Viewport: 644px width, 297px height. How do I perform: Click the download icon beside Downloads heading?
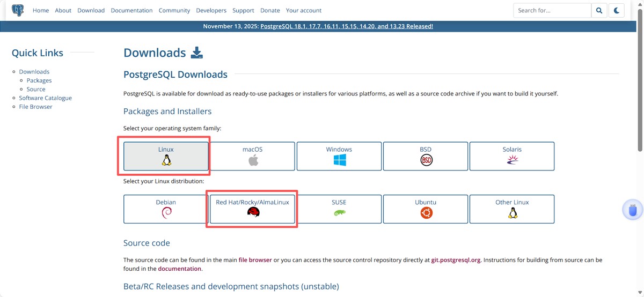[197, 53]
